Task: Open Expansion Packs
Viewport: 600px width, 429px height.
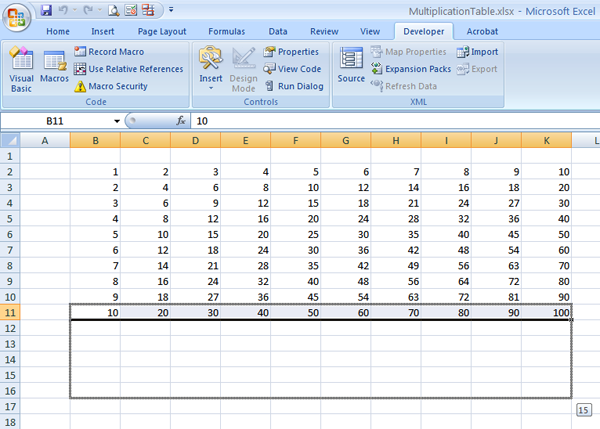Action: pos(411,69)
